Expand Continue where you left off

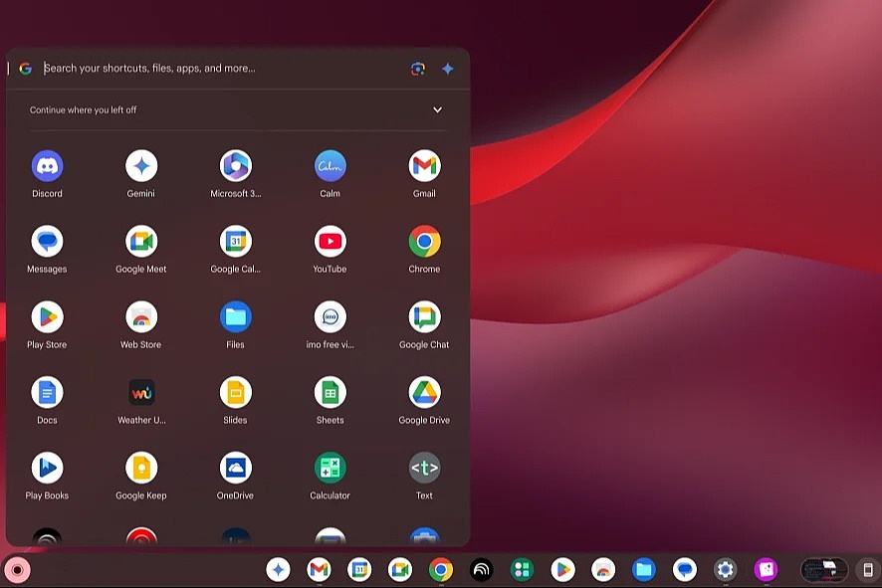click(x=437, y=109)
